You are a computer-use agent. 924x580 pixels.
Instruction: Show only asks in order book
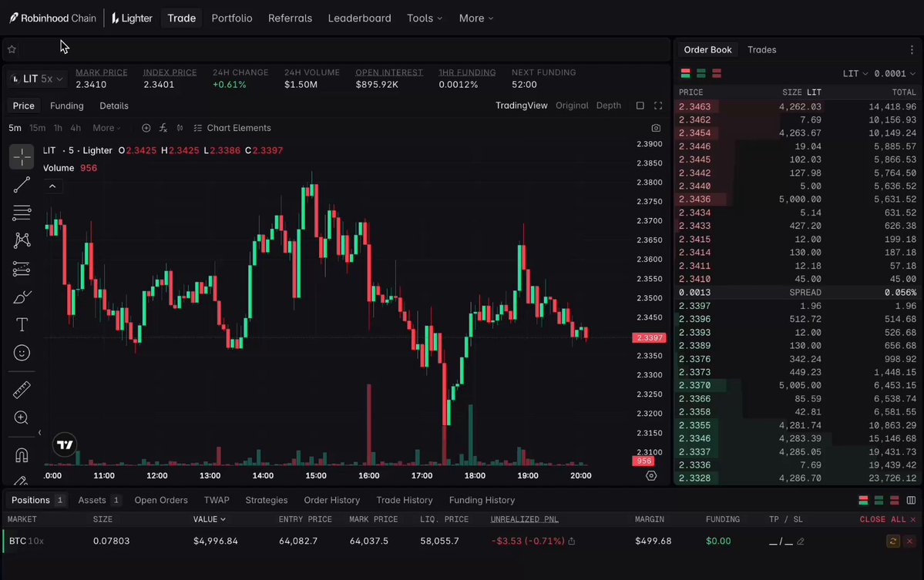pos(717,74)
